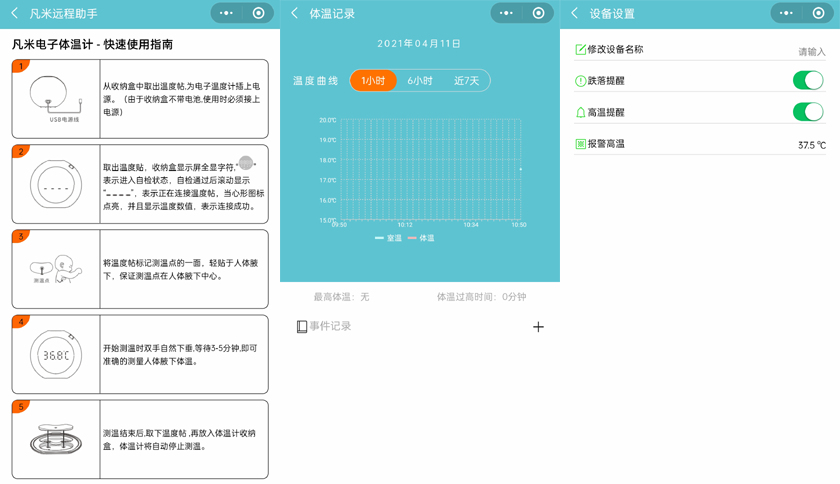
Task: Open more options in 凡米远程助手 header
Action: coord(226,13)
